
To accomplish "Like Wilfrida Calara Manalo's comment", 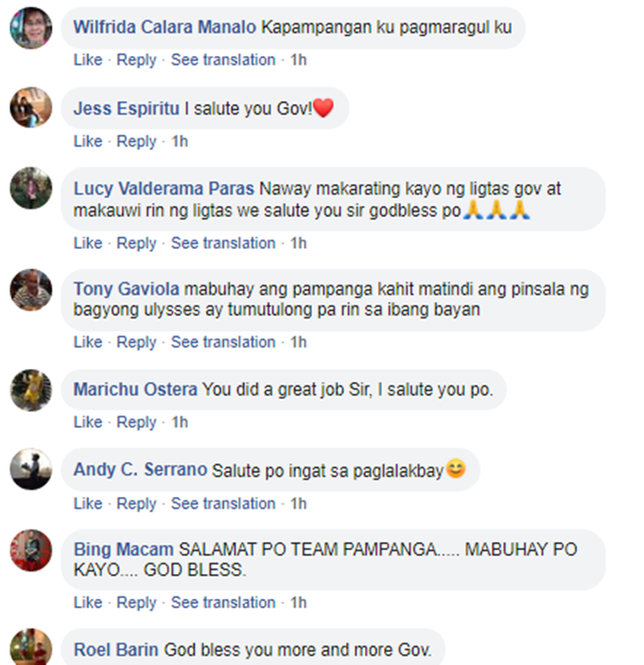I will (88, 60).
